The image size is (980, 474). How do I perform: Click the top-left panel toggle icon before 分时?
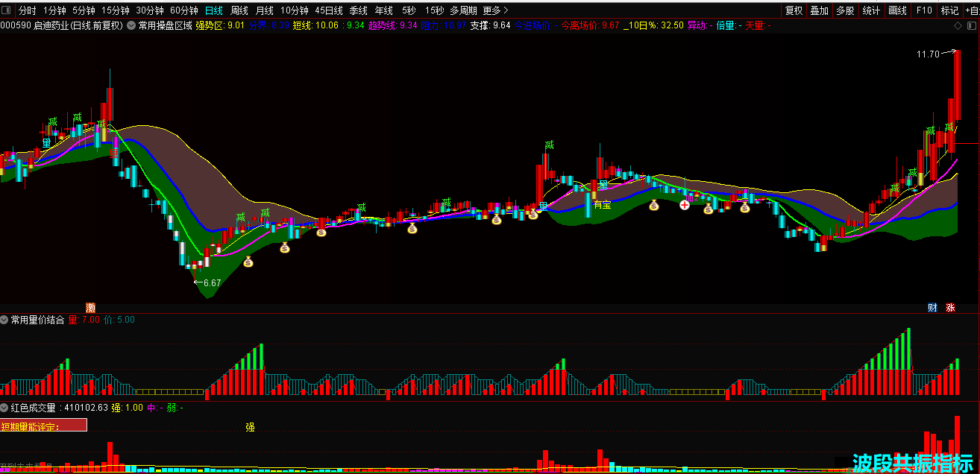point(7,10)
